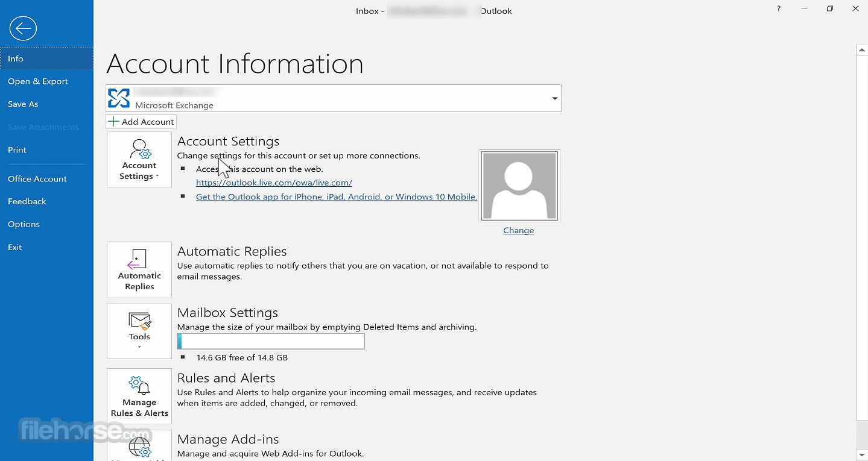Click the profile picture placeholder
The image size is (868, 461).
(x=519, y=186)
